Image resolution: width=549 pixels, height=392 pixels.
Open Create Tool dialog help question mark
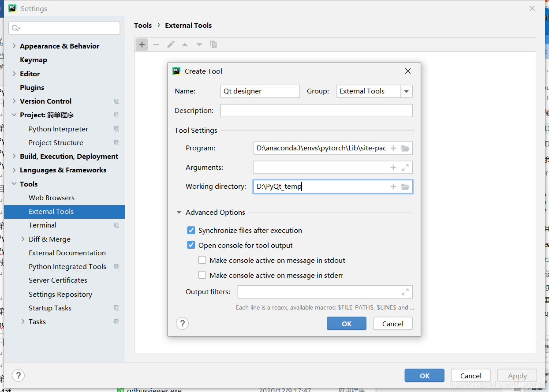pyautogui.click(x=182, y=323)
